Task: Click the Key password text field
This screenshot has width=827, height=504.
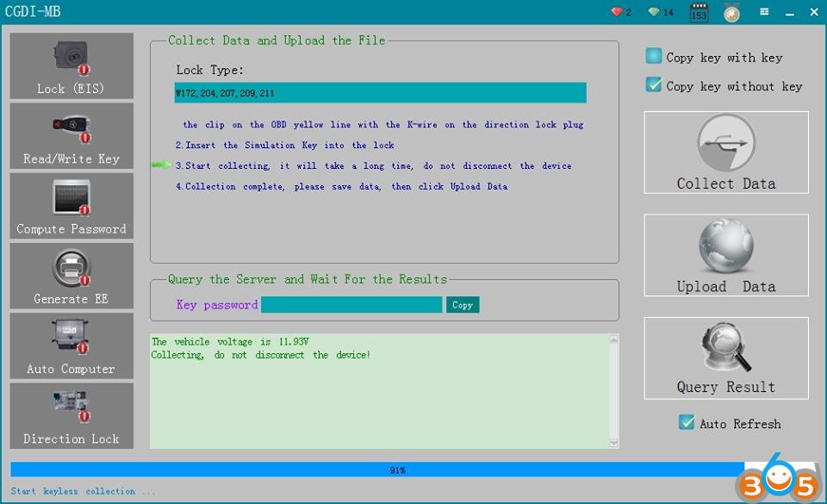Action: tap(351, 305)
